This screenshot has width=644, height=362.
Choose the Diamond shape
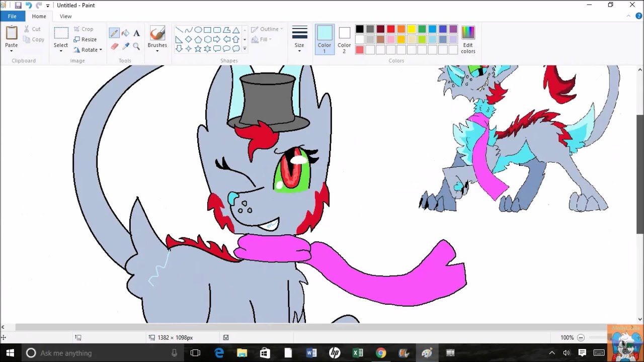(x=188, y=39)
